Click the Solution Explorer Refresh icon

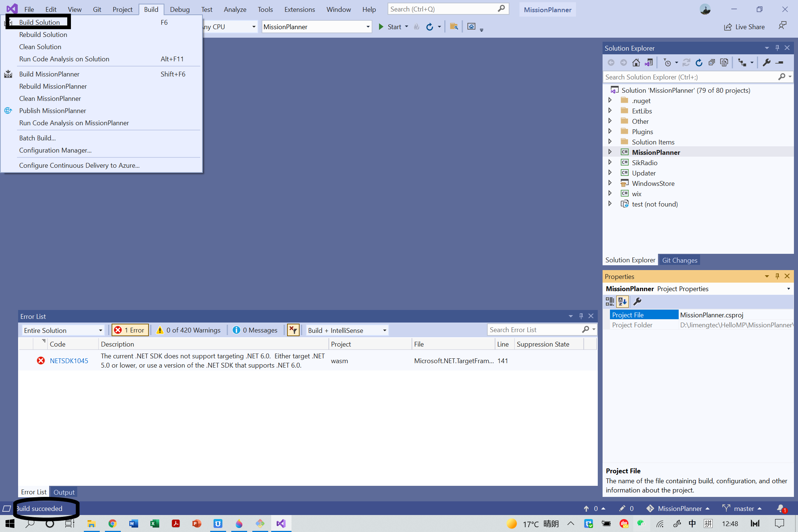click(699, 63)
